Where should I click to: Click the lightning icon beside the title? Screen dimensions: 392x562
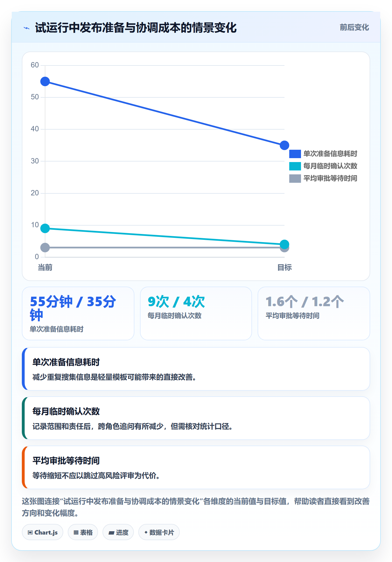point(27,28)
